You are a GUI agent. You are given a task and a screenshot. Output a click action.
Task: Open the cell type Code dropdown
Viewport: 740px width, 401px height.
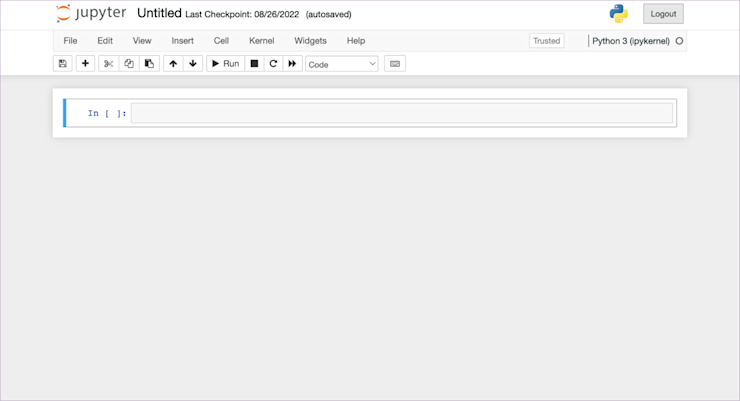[x=342, y=64]
